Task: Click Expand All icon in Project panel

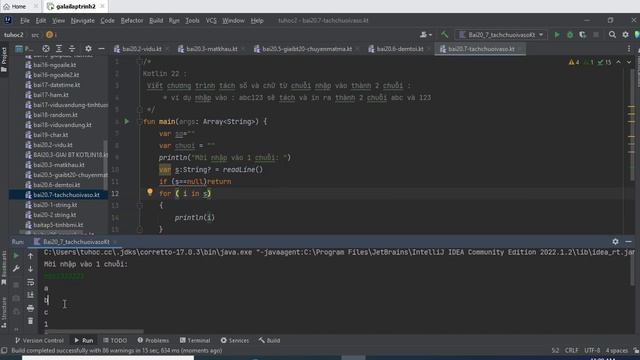Action: [x=59, y=49]
